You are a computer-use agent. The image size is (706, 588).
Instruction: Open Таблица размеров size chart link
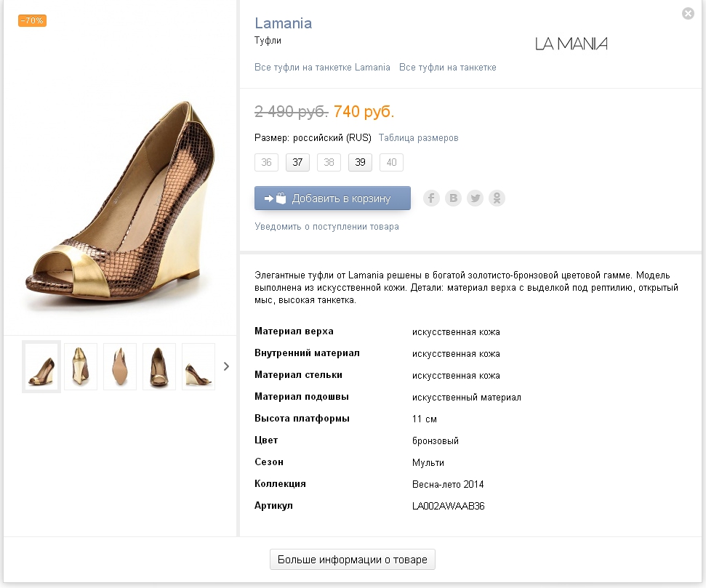click(x=418, y=138)
